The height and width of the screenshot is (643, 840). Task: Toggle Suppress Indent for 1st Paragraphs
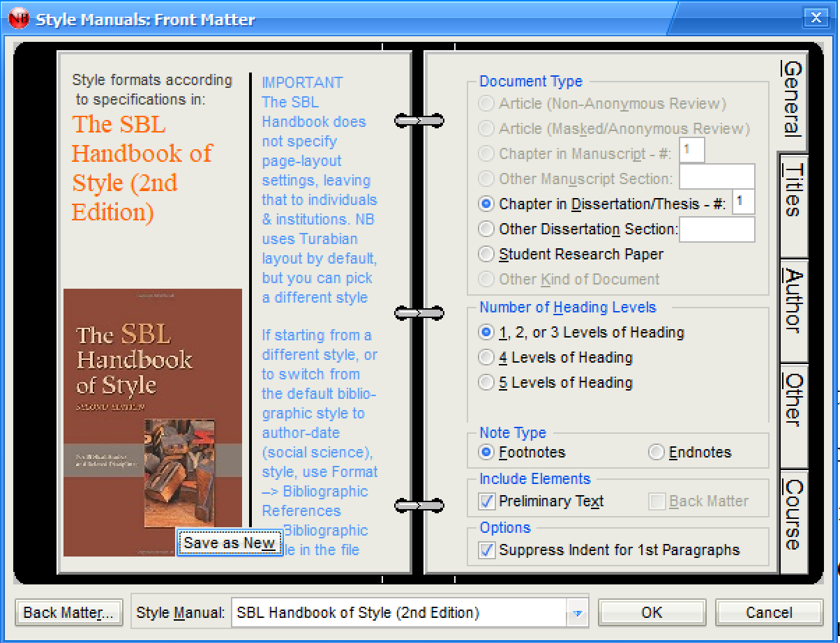(487, 550)
